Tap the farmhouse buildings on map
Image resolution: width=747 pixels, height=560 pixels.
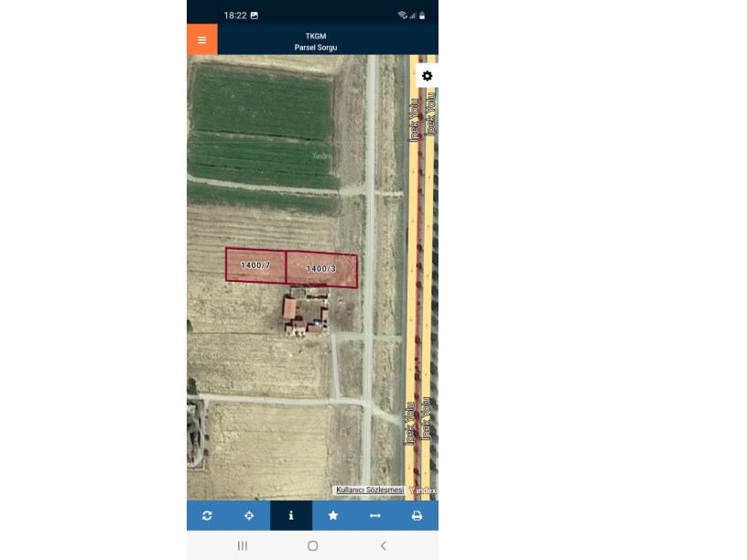pyautogui.click(x=306, y=313)
